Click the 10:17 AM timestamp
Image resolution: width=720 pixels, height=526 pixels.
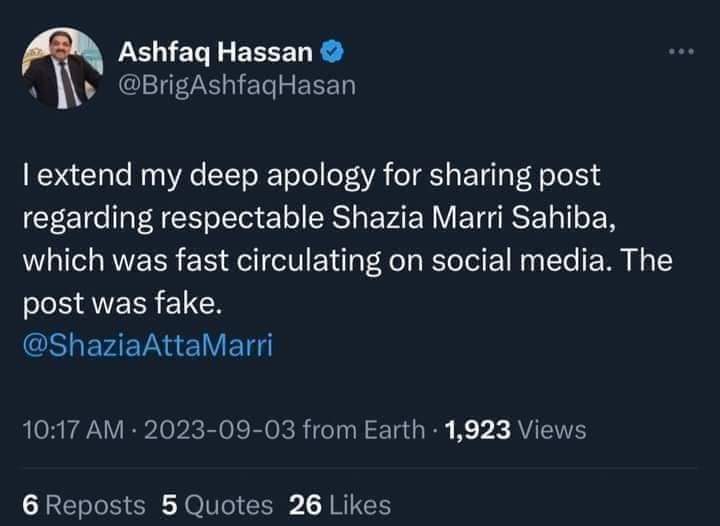(x=71, y=430)
